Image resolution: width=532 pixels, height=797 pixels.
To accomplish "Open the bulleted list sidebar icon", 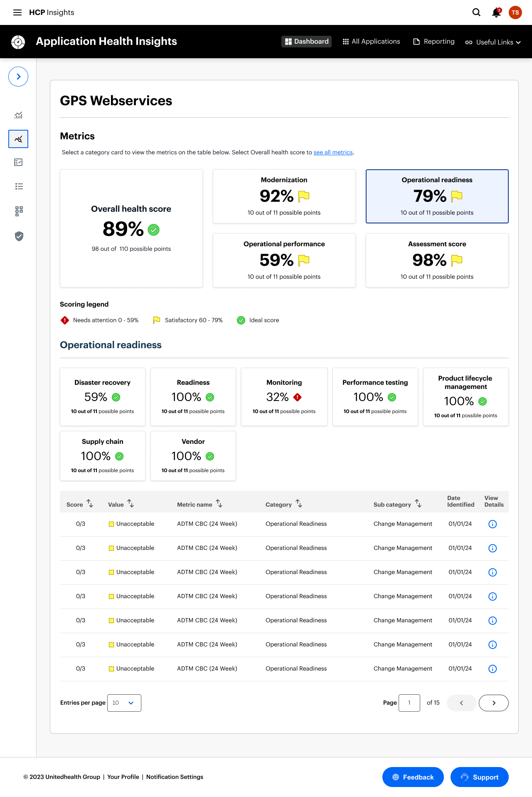I will [19, 186].
